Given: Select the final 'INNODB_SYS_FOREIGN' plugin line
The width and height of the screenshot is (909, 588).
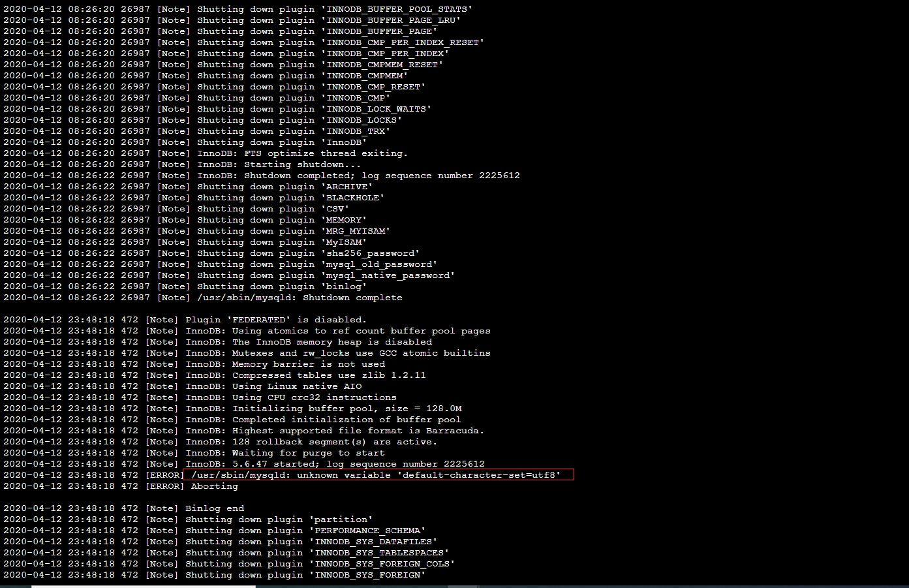Looking at the screenshot, I should [215, 575].
